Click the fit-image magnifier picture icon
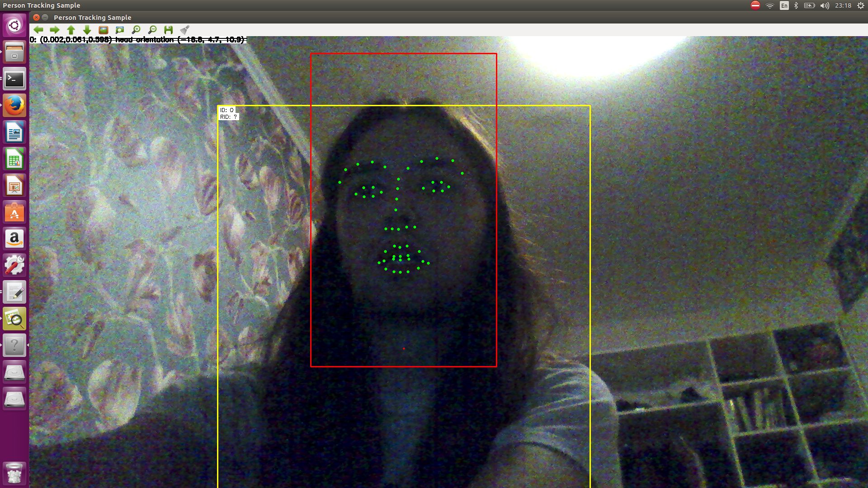Image resolution: width=868 pixels, height=488 pixels. pyautogui.click(x=120, y=30)
